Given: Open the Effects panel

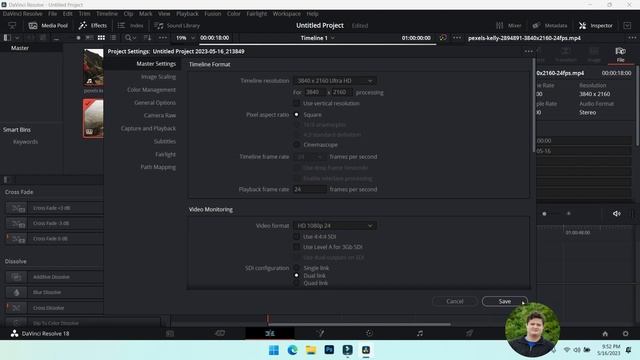Looking at the screenshot, I should (x=93, y=25).
